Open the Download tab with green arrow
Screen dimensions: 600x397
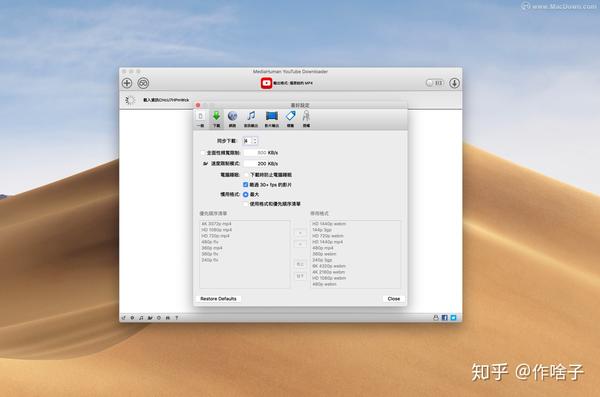pyautogui.click(x=216, y=119)
